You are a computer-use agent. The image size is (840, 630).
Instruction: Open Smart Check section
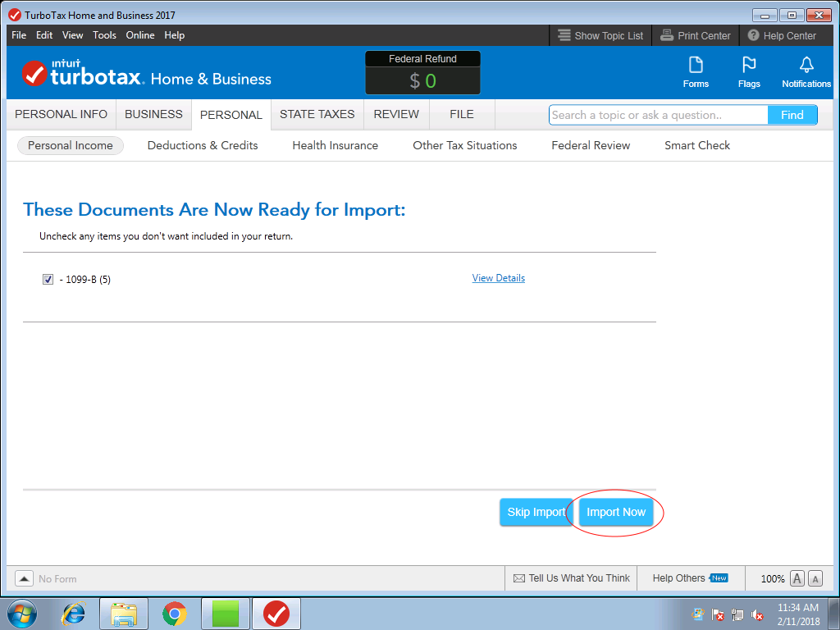tap(697, 146)
